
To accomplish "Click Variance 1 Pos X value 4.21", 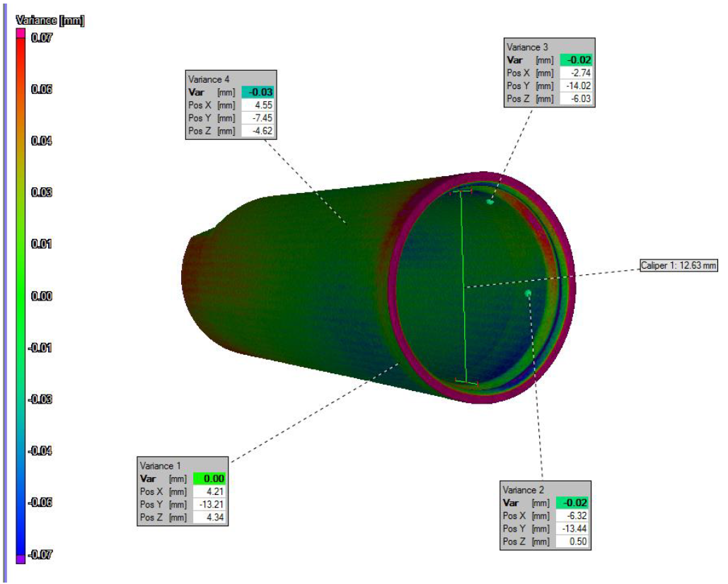I will point(209,491).
